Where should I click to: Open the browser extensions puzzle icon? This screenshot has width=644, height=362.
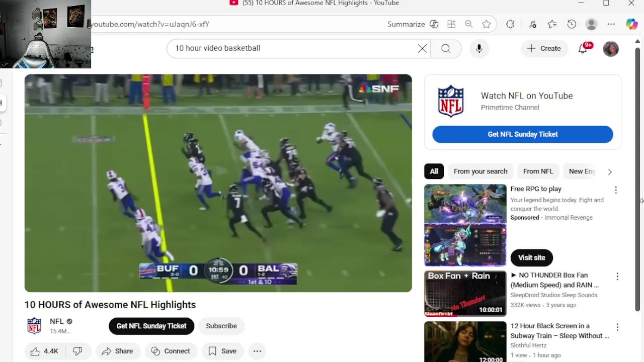pyautogui.click(x=510, y=24)
